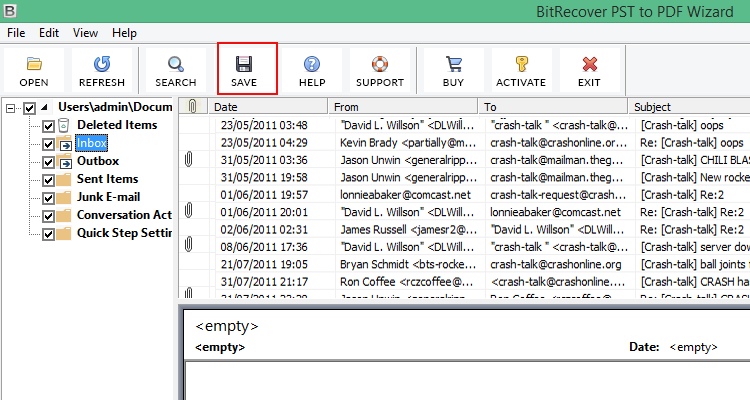This screenshot has height=400, width=750.
Task: Click the BitRecover app logo in title bar
Action: 10,11
